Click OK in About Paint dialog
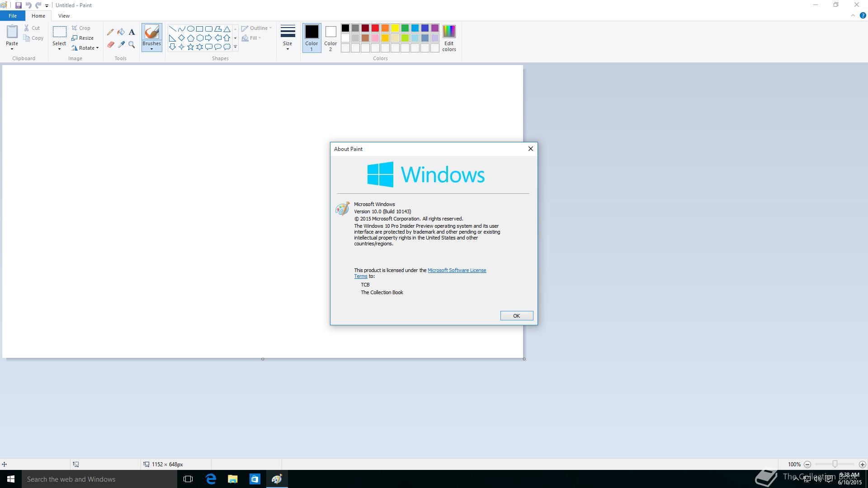This screenshot has width=868, height=488. click(516, 316)
